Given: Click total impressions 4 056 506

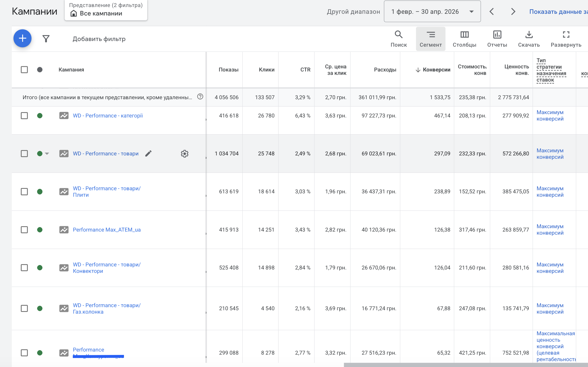Looking at the screenshot, I should (227, 97).
